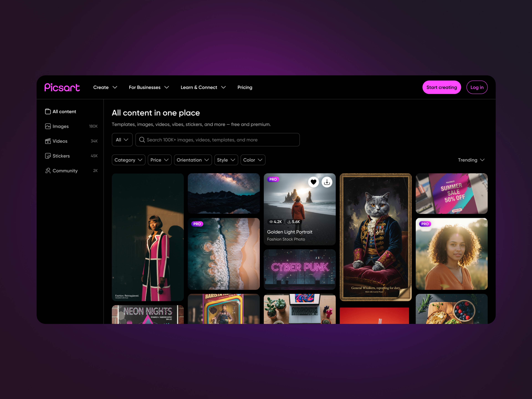This screenshot has width=532, height=399.
Task: Open the Color filter dropdown
Action: (x=253, y=160)
